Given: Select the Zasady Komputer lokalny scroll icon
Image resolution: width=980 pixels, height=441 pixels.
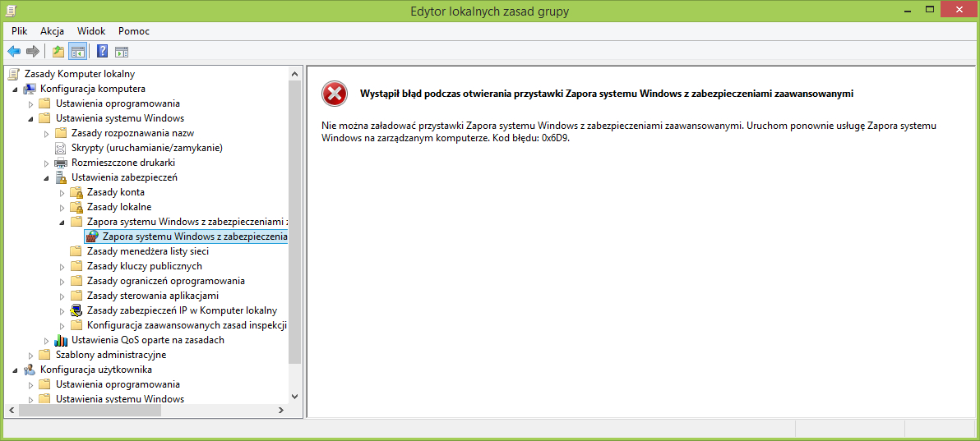Looking at the screenshot, I should click(x=14, y=75).
